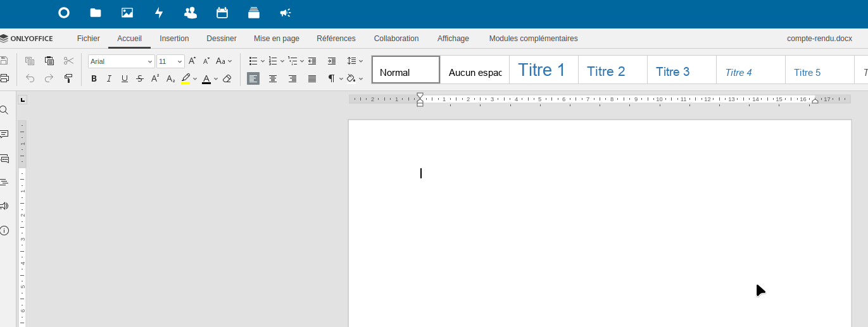
Task: Open the bullet list dropdown
Action: pos(263,61)
